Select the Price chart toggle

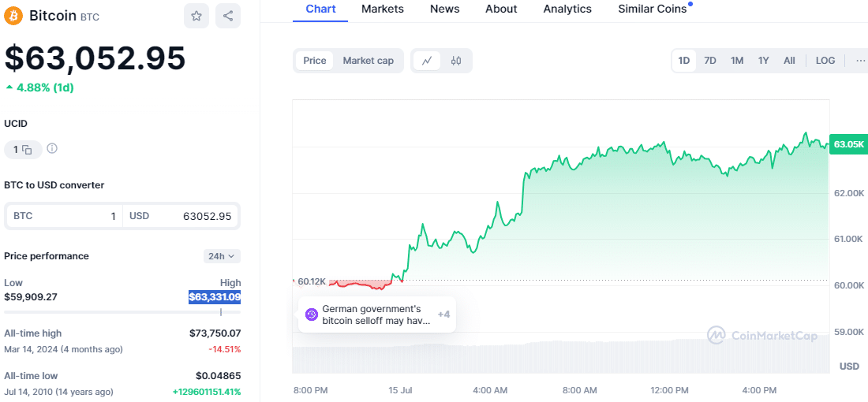click(x=314, y=61)
